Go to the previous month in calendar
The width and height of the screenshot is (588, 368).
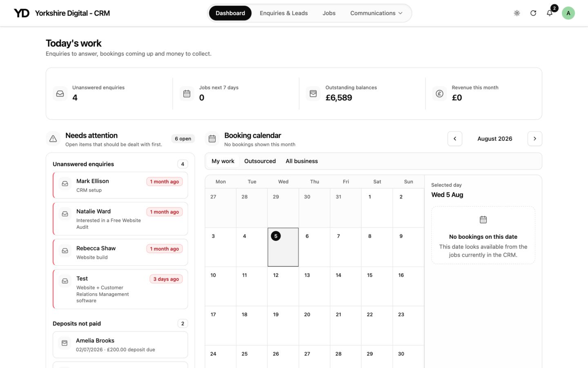(x=455, y=139)
